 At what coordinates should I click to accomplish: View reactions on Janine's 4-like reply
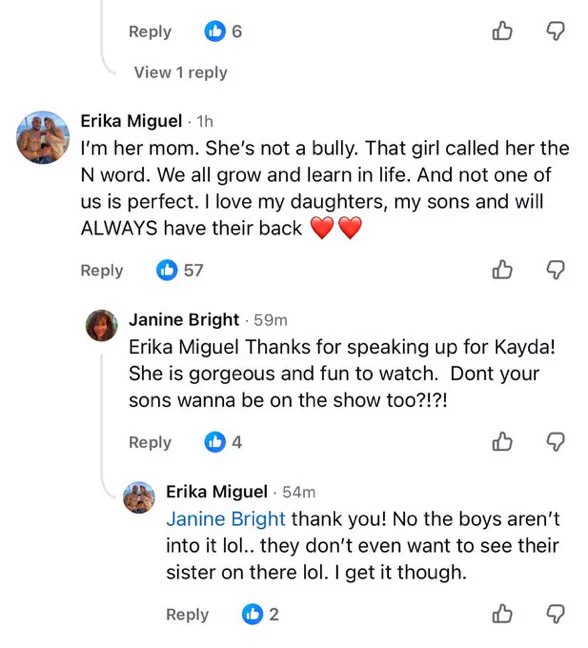point(224,442)
